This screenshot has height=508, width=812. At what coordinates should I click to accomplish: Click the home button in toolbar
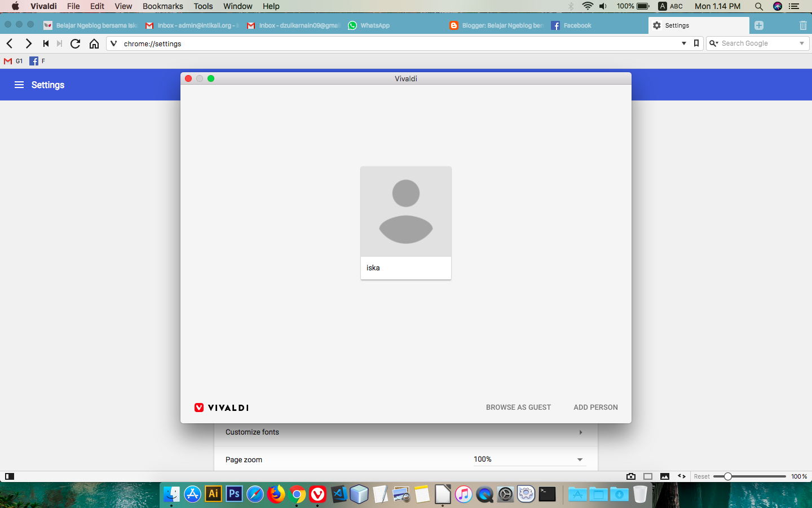pyautogui.click(x=94, y=43)
